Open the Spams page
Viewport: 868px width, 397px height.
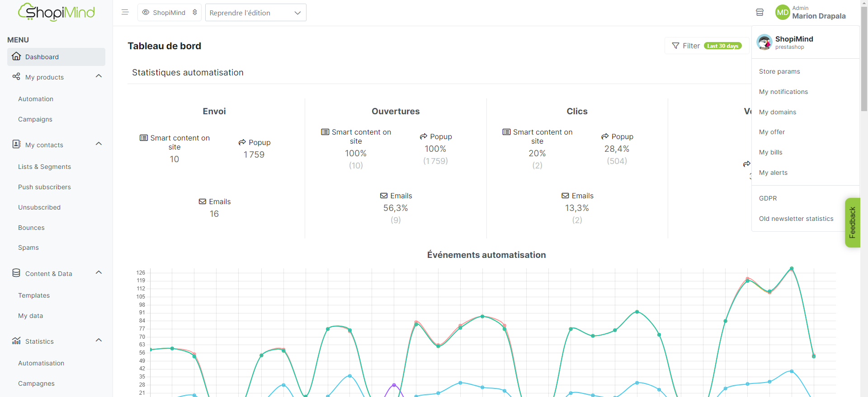click(28, 248)
